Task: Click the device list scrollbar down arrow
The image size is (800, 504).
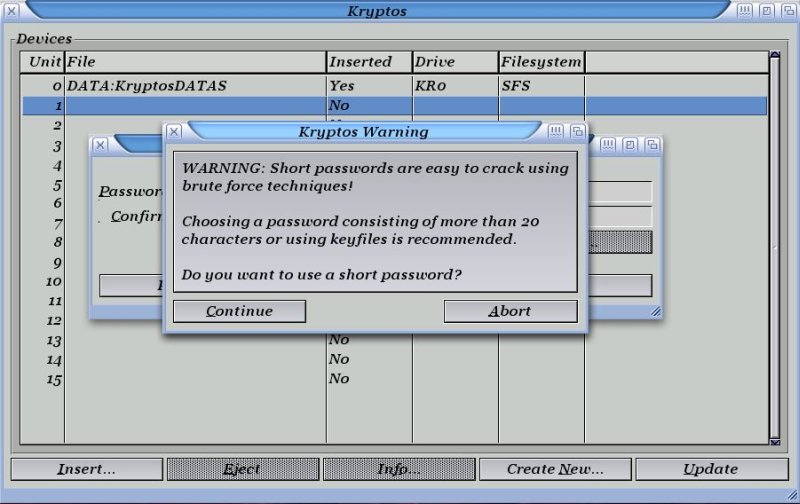Action: pyautogui.click(x=775, y=442)
